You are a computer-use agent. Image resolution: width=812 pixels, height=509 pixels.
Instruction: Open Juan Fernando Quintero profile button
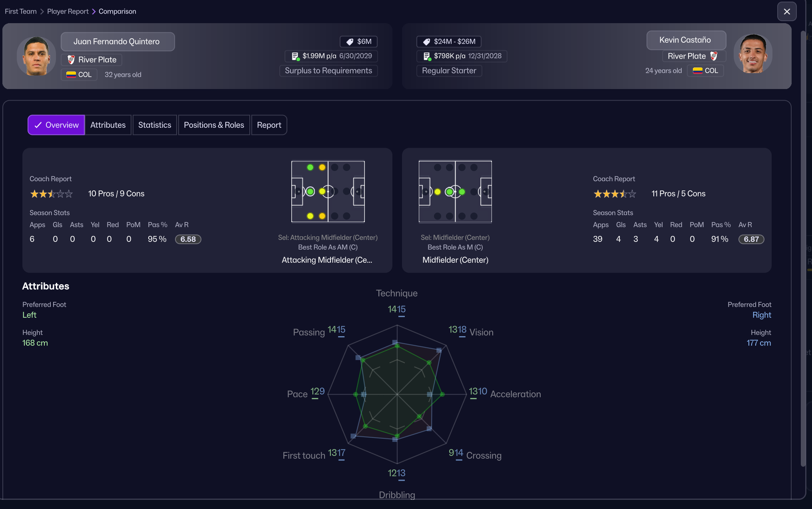[117, 42]
